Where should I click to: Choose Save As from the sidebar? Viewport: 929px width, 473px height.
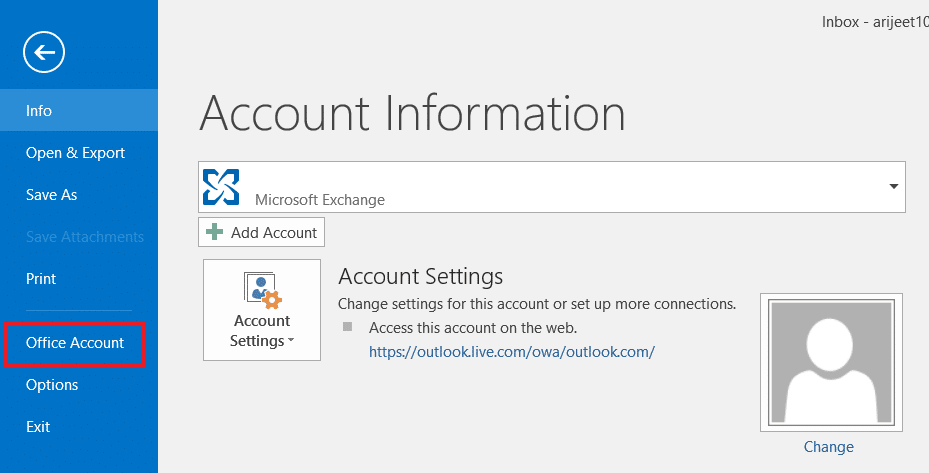pyautogui.click(x=51, y=195)
